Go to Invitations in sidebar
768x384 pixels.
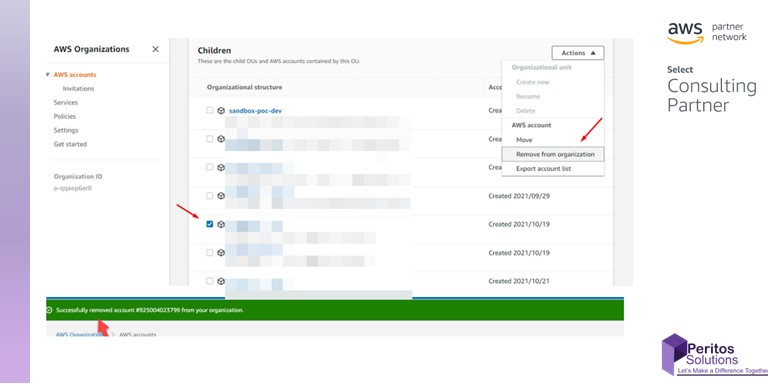coord(78,89)
